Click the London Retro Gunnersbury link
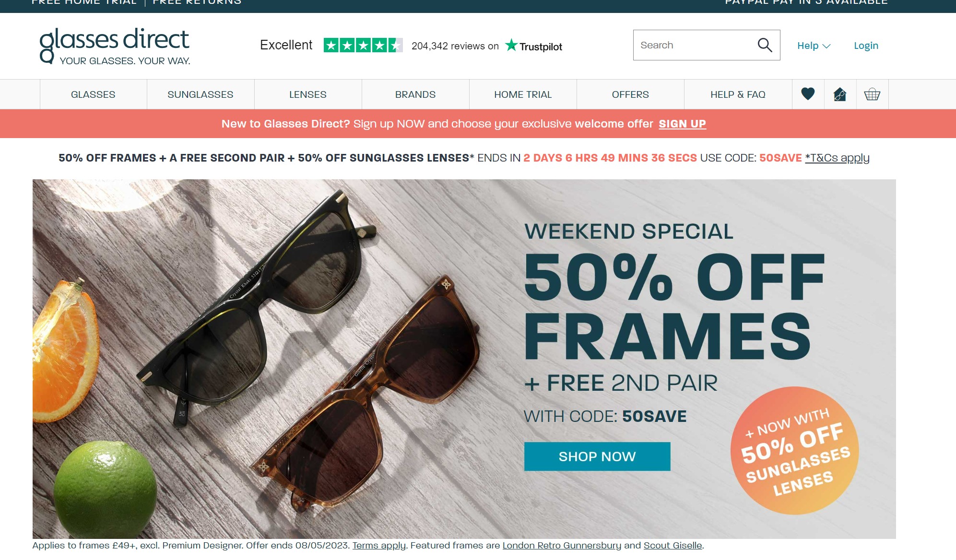The width and height of the screenshot is (956, 560). tap(562, 545)
